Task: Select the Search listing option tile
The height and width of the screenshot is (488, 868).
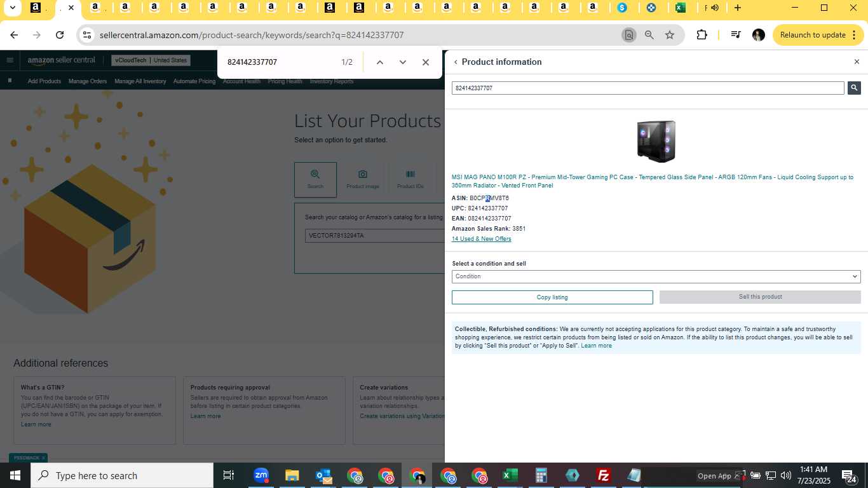Action: (x=315, y=179)
